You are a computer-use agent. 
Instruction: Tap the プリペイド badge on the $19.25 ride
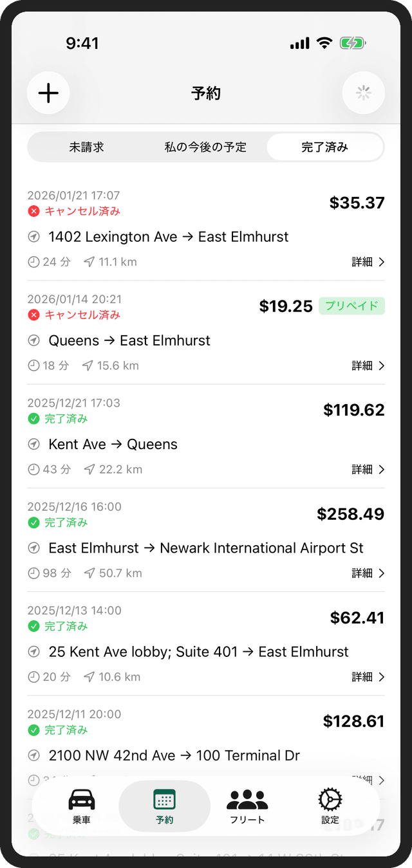point(351,306)
